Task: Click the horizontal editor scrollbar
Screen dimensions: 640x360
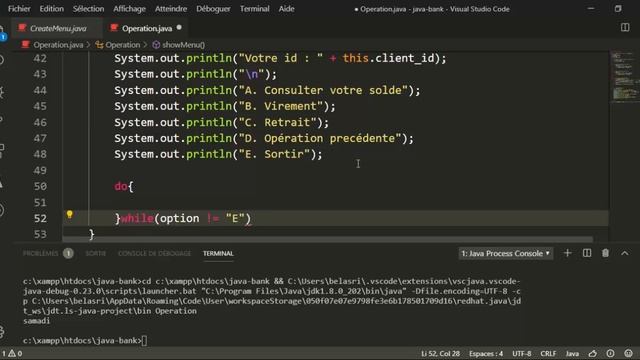Action: [x=328, y=239]
